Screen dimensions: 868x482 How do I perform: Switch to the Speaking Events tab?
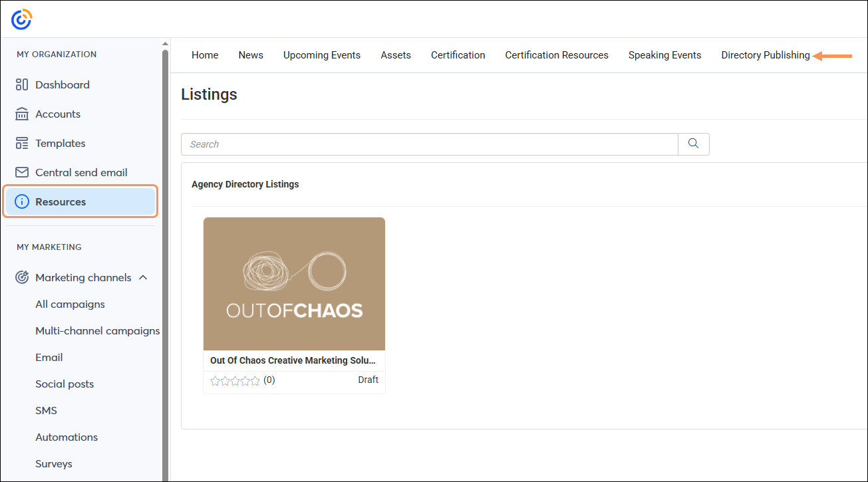pos(665,55)
